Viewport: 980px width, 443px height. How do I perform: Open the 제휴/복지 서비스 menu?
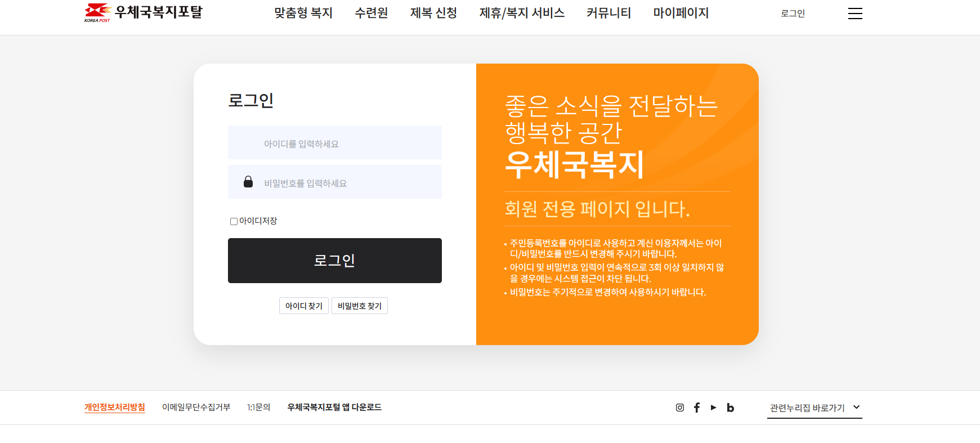pyautogui.click(x=522, y=13)
